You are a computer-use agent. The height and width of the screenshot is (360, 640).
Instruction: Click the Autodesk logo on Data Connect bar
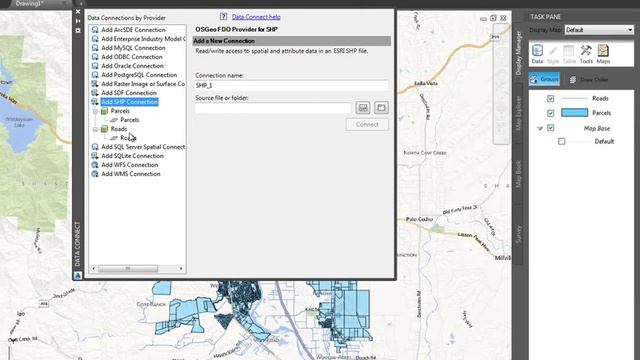pos(78,276)
